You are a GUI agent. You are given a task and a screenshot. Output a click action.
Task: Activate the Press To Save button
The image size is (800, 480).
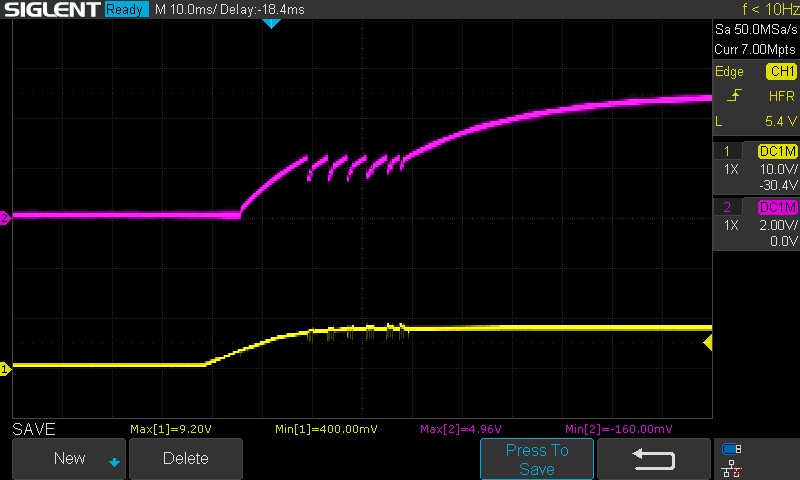[x=537, y=459]
